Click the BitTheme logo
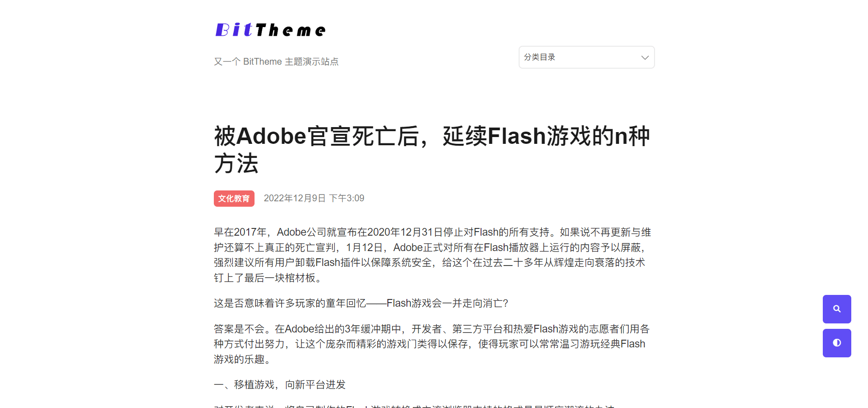Image resolution: width=868 pixels, height=408 pixels. click(x=270, y=30)
